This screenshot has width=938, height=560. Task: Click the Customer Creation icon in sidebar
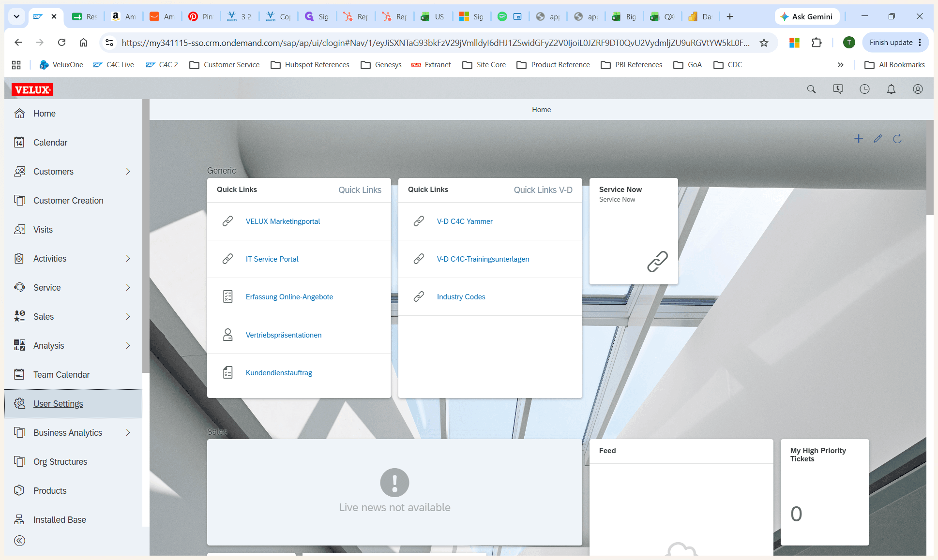click(19, 200)
